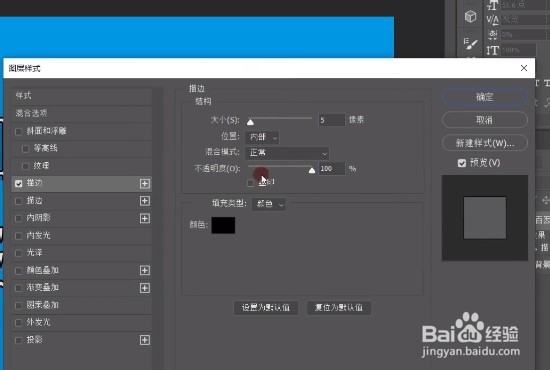The height and width of the screenshot is (370, 550).
Task: Click the 大小 input field showing 5
Action: tap(331, 120)
